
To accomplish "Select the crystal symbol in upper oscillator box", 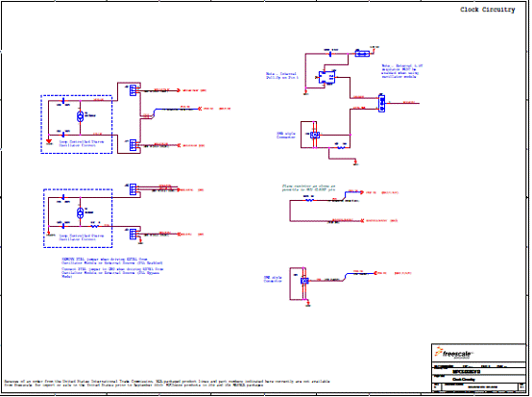I will click(80, 116).
